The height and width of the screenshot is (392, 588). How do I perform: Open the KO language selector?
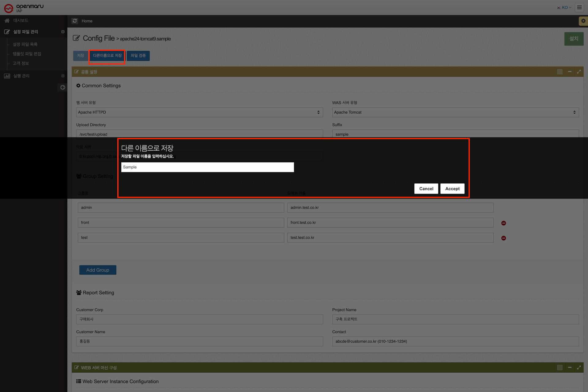pos(564,7)
